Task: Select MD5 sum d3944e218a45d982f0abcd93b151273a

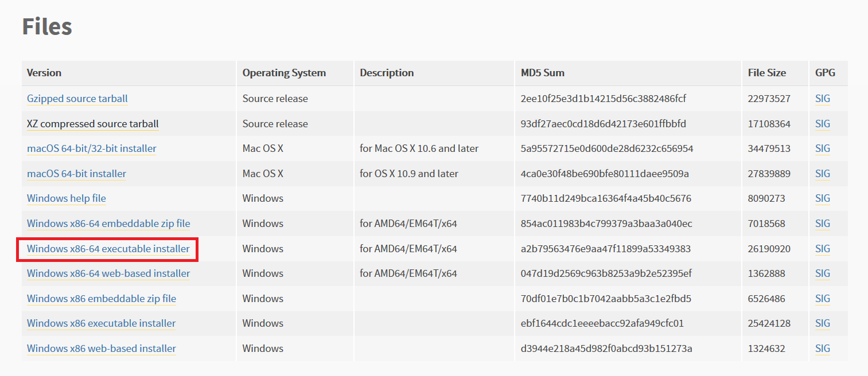Action: tap(606, 348)
